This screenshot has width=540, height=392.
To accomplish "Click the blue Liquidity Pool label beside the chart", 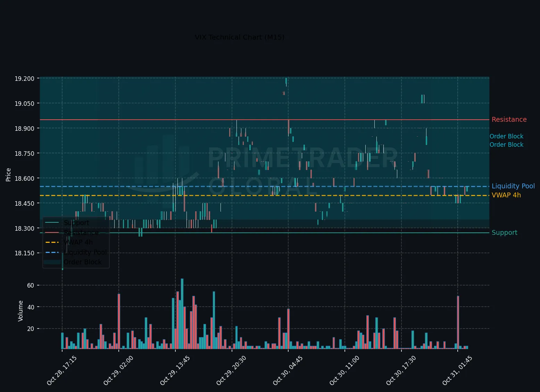I will click(x=513, y=186).
